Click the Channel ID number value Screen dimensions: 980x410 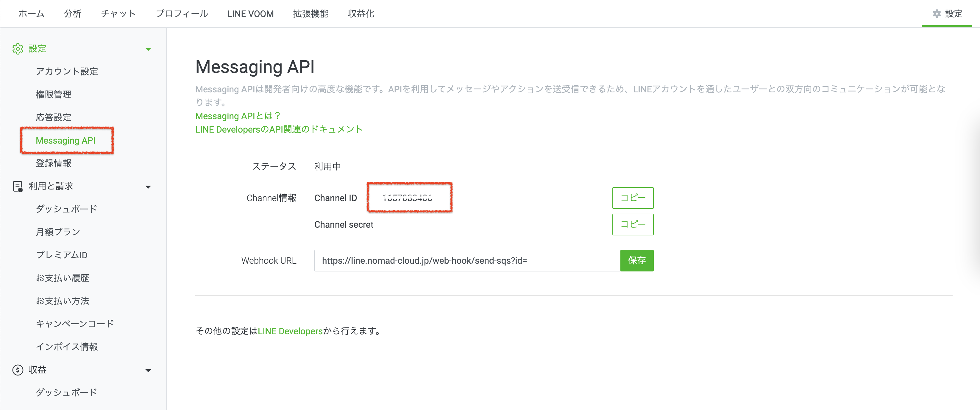pos(408,198)
